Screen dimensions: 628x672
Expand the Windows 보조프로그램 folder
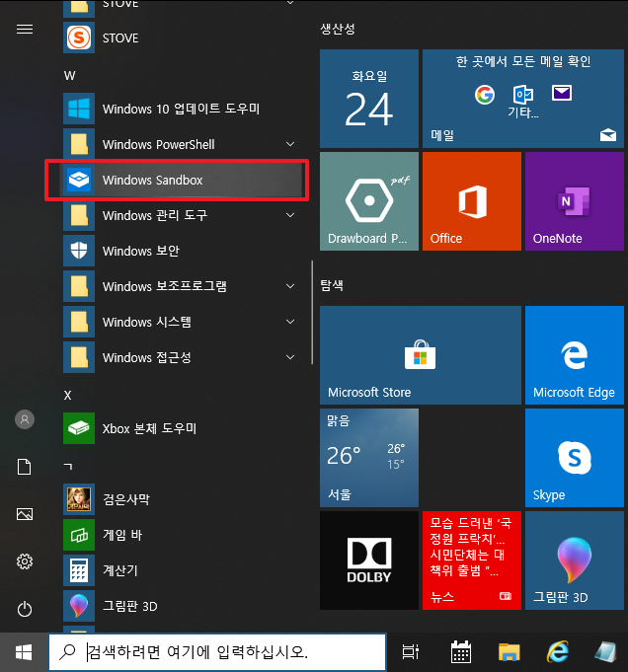[x=183, y=286]
